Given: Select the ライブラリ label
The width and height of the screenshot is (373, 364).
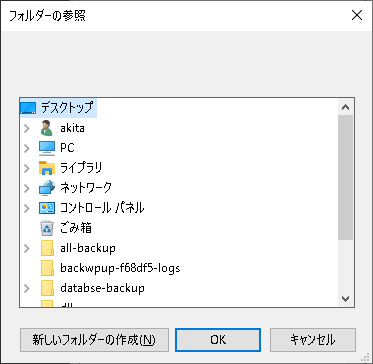Looking at the screenshot, I should point(81,168).
